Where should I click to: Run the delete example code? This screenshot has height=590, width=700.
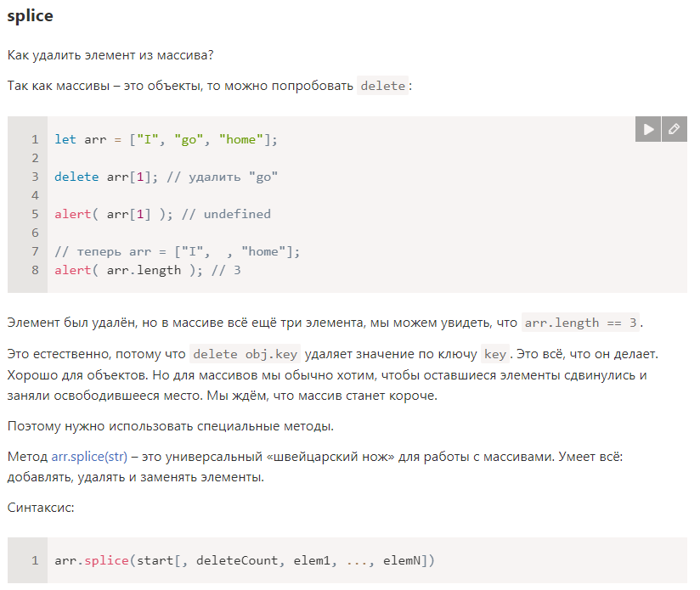(648, 129)
